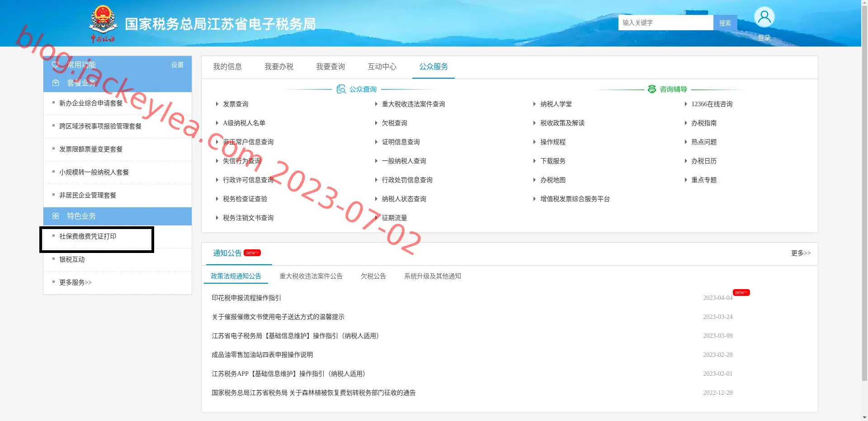Image resolution: width=868 pixels, height=421 pixels.
Task: Open 12366在线咨询
Action: [x=712, y=104]
